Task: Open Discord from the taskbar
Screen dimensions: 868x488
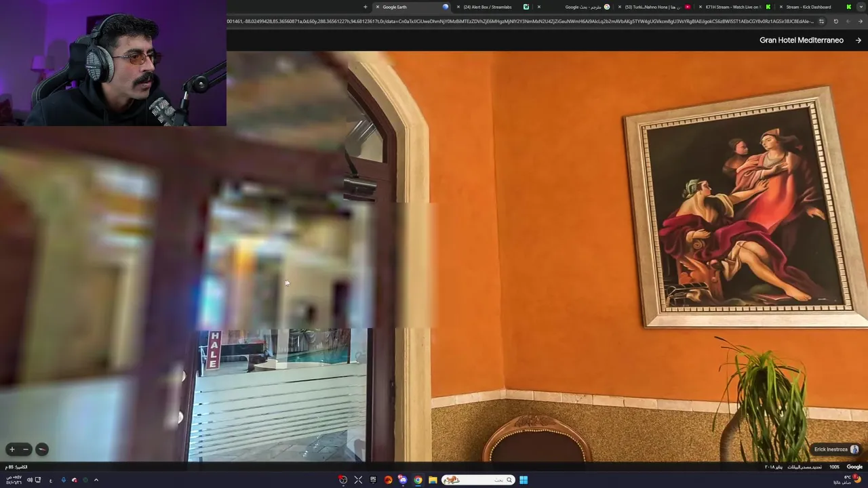Action: click(403, 480)
